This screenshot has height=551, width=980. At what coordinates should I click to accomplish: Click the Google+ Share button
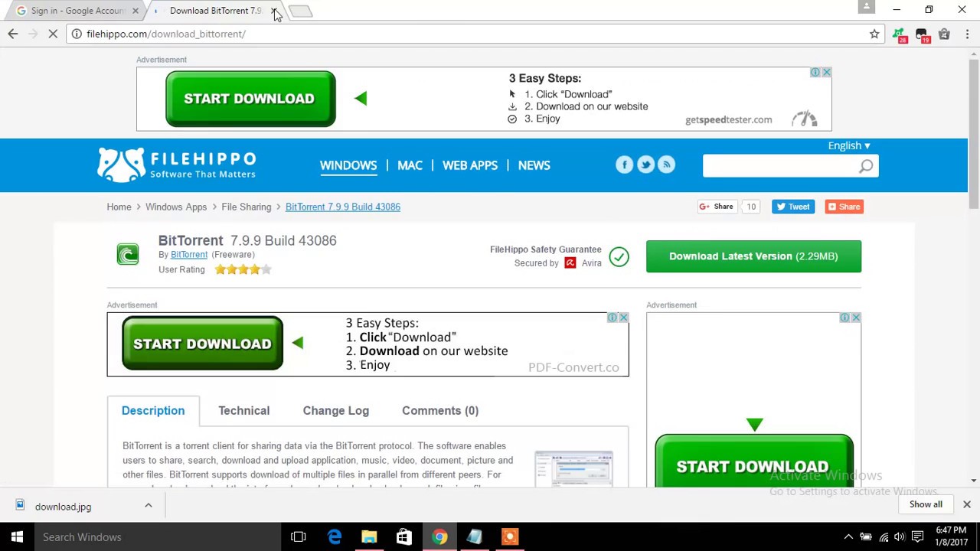pos(717,207)
